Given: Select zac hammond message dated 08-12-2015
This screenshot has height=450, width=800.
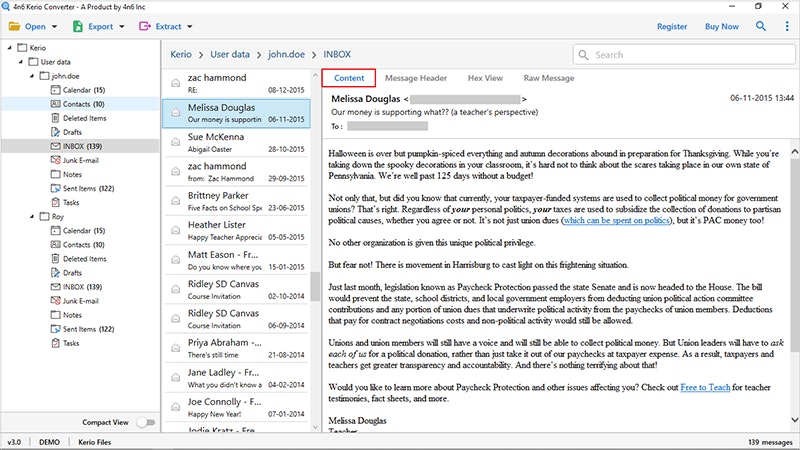Looking at the screenshot, I should tap(236, 84).
